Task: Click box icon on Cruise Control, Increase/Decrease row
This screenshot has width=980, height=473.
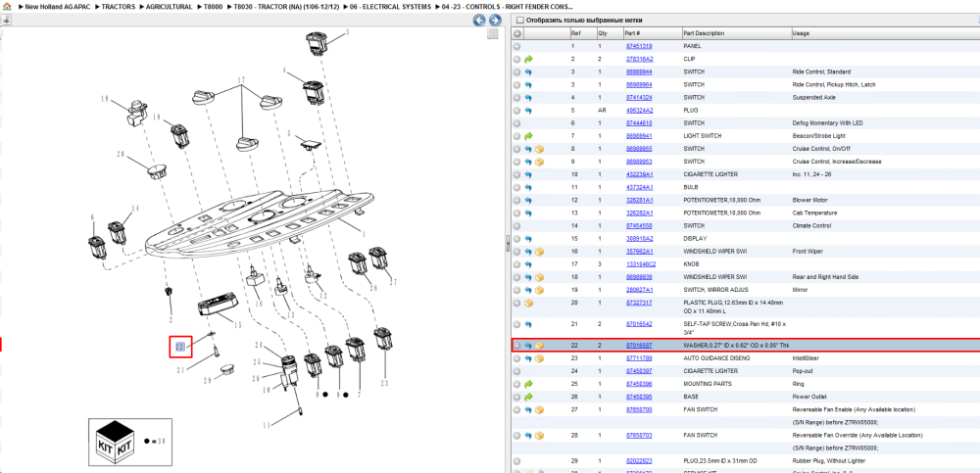Action: 540,162
